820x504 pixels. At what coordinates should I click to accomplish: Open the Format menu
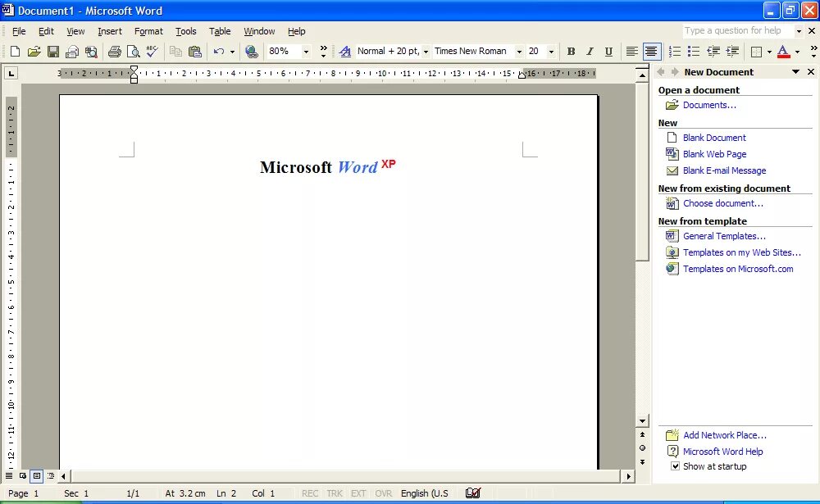148,31
